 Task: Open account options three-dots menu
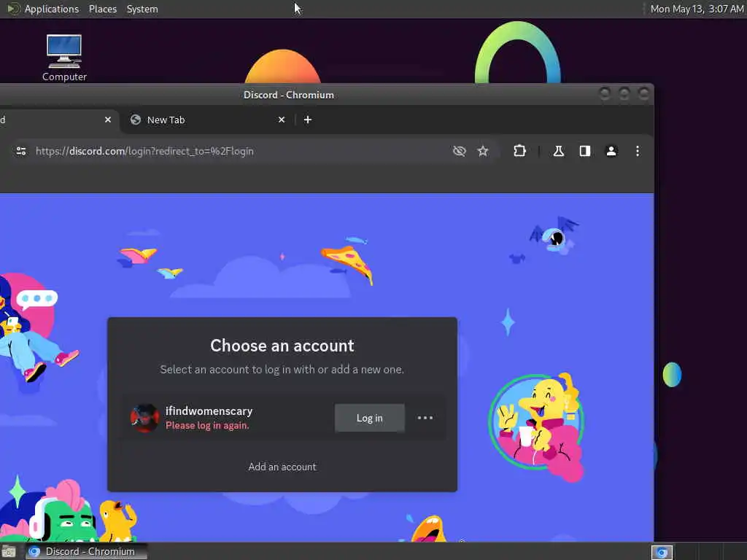click(425, 418)
